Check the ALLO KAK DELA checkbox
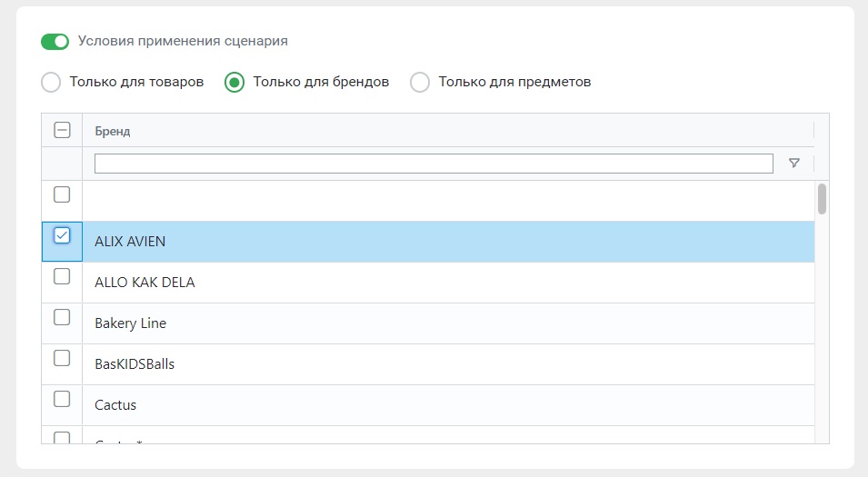This screenshot has height=477, width=868. pos(62,276)
